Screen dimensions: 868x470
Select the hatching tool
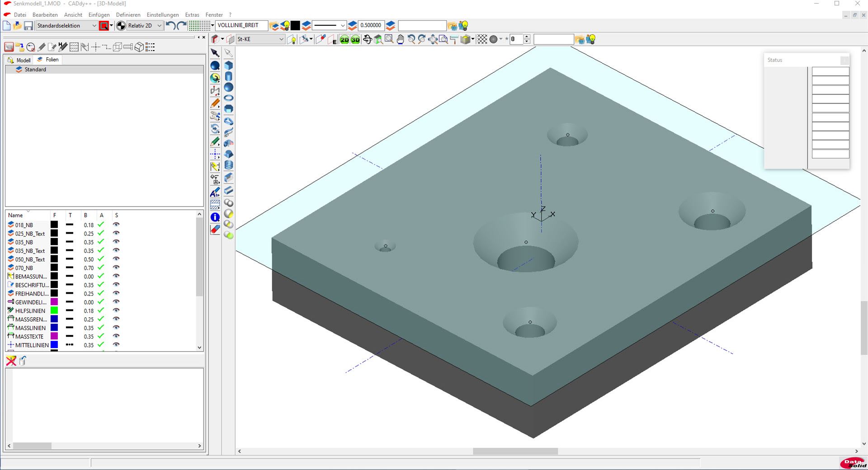(x=215, y=205)
